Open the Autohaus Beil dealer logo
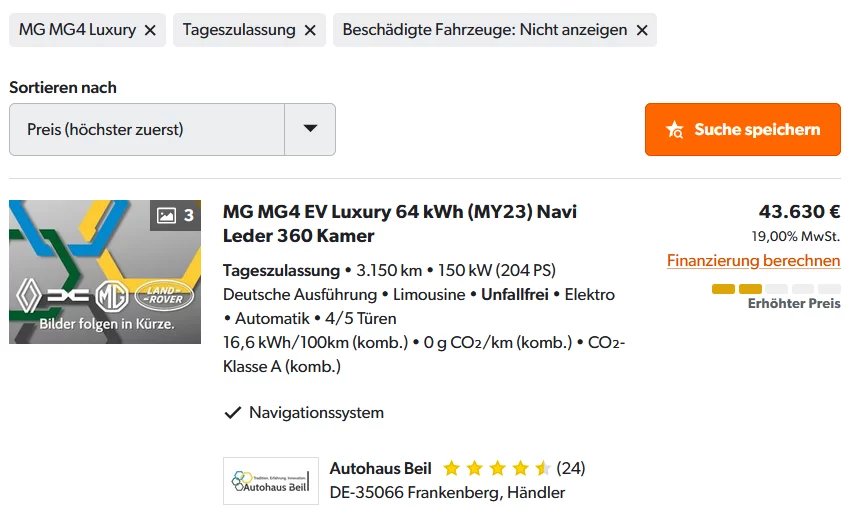The image size is (856, 506). coord(271,481)
